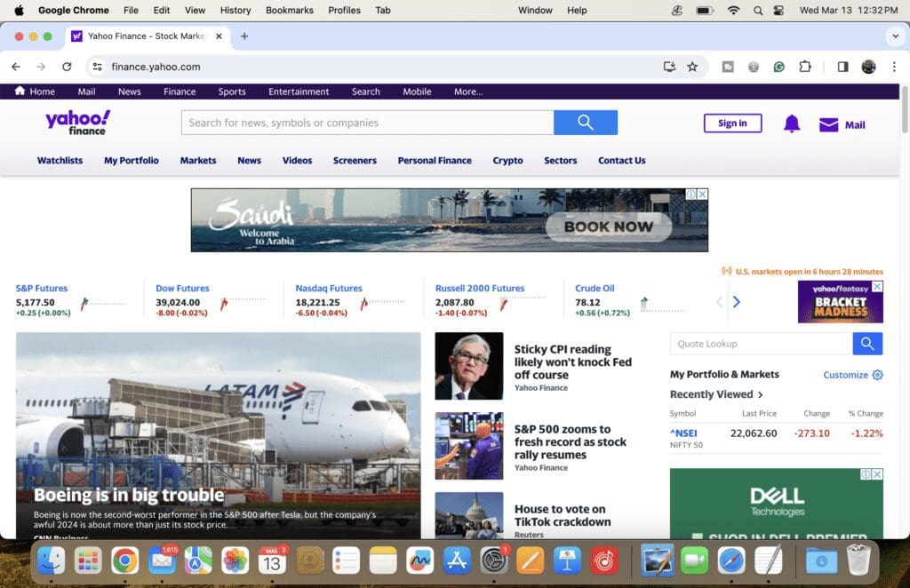Image resolution: width=910 pixels, height=588 pixels.
Task: Open the Dow Futures link
Action: point(182,288)
